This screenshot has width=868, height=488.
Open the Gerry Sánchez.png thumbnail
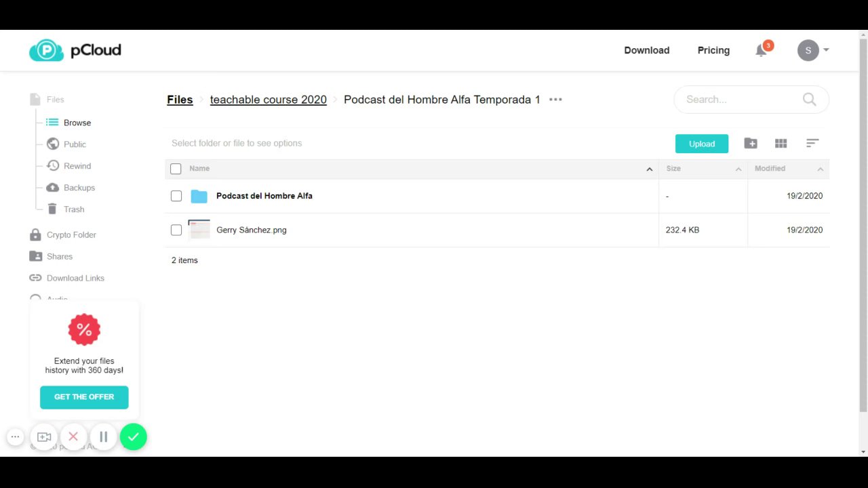[199, 230]
